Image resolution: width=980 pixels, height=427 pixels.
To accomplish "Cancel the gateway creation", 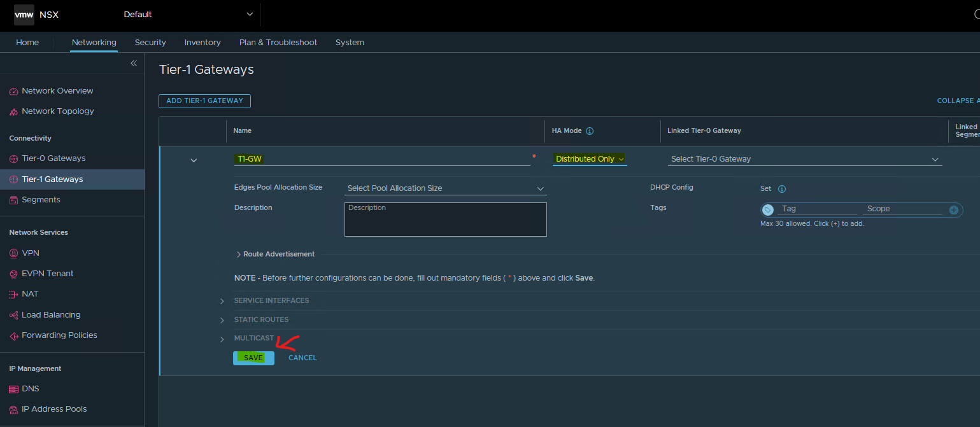I will tap(302, 358).
